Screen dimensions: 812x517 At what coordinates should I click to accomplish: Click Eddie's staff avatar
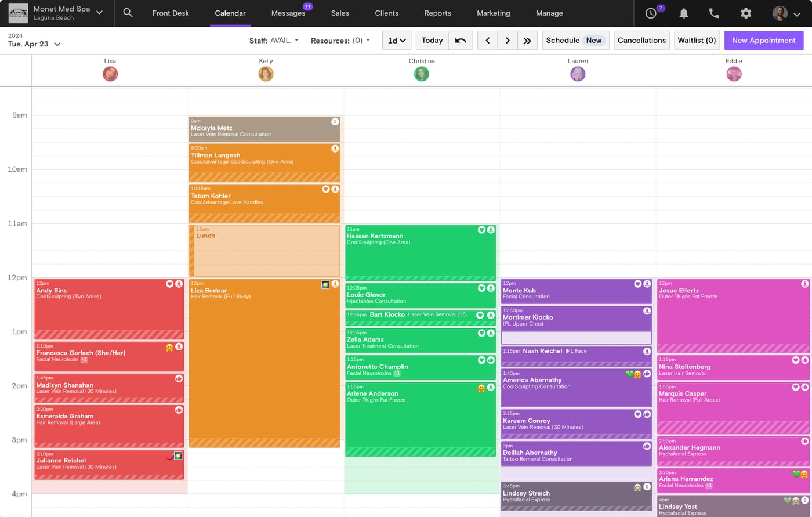click(734, 74)
